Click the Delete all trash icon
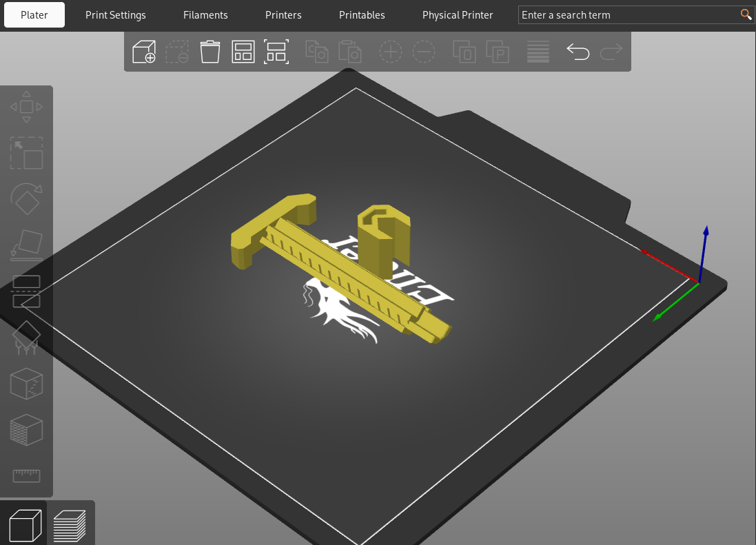The image size is (756, 545). [210, 52]
